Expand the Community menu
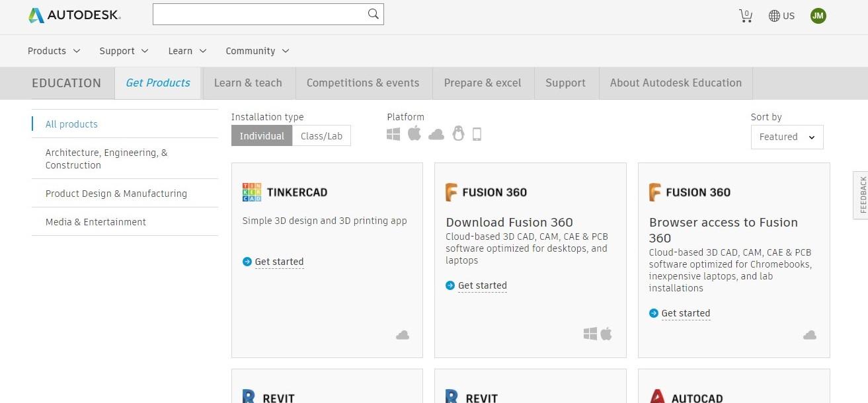This screenshot has height=403, width=868. pyautogui.click(x=257, y=51)
